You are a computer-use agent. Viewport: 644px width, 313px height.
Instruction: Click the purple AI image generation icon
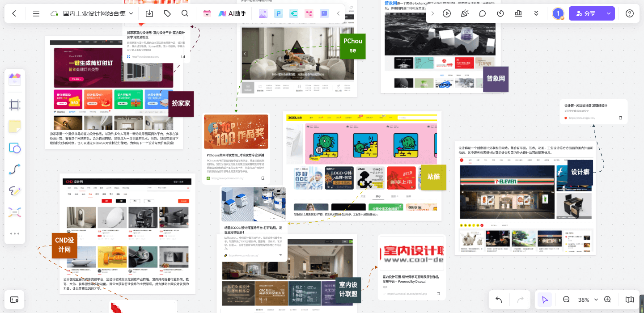coord(263,13)
